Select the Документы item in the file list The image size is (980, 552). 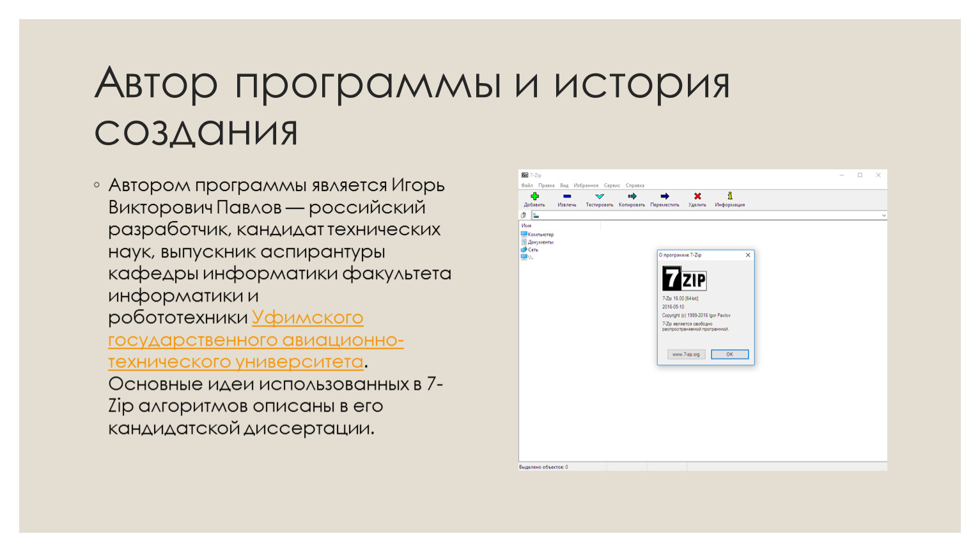(537, 242)
